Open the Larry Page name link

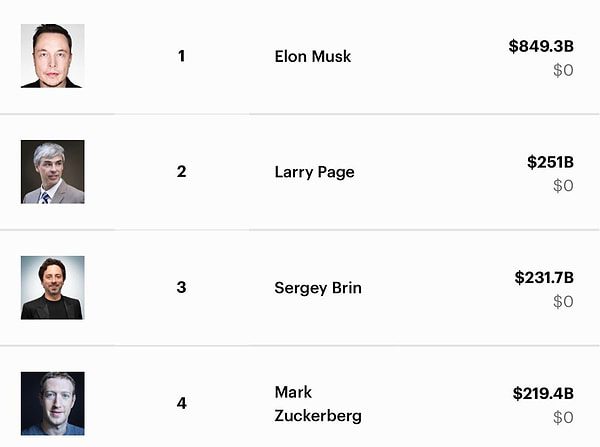tap(314, 172)
